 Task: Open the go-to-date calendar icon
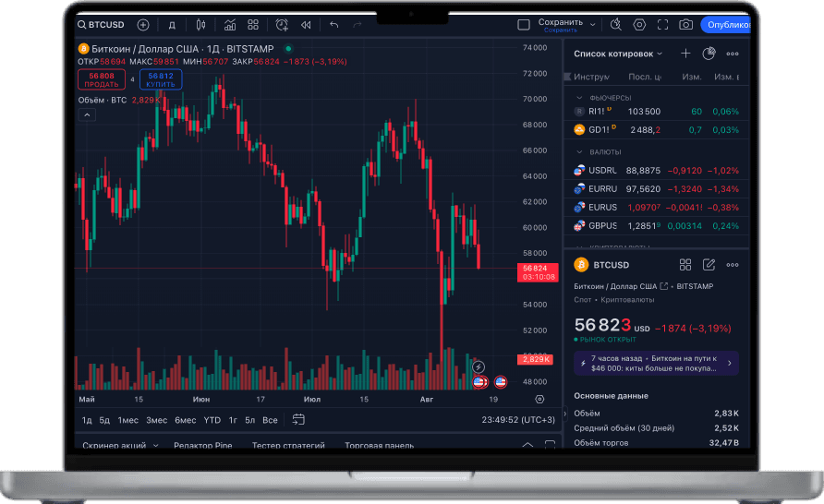tap(298, 419)
